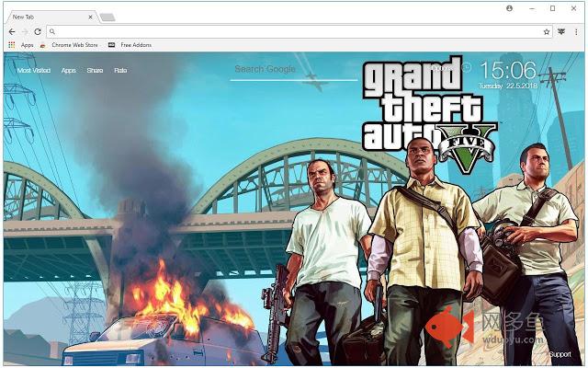
Task: Reload the page with the refresh icon
Action: (38, 32)
